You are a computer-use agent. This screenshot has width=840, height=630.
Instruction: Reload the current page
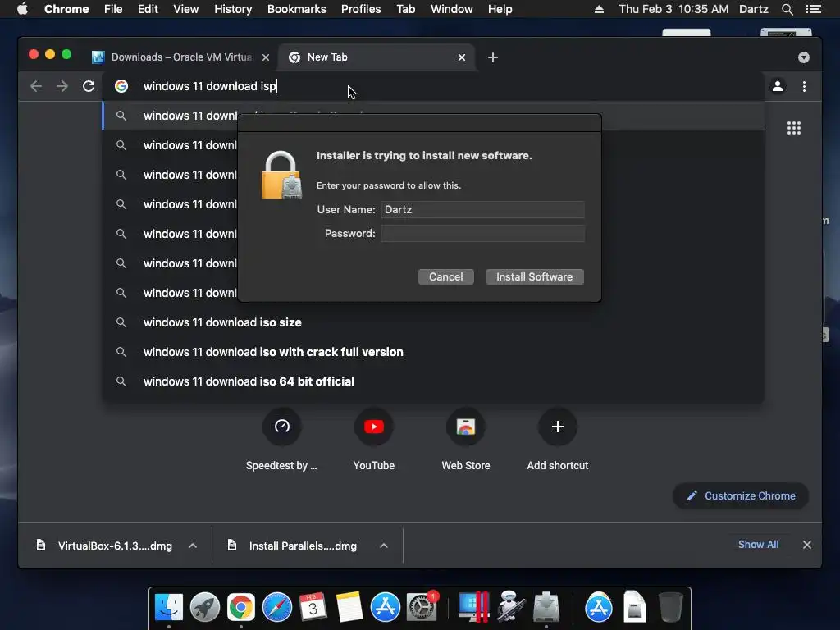point(89,86)
